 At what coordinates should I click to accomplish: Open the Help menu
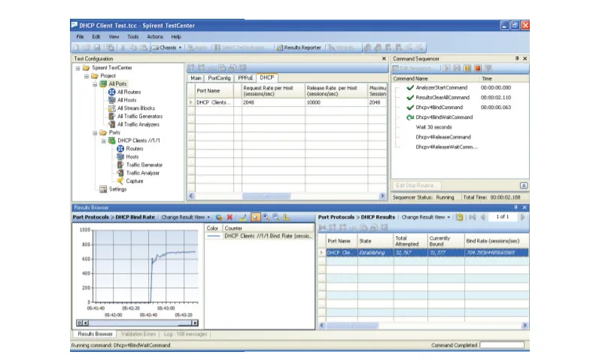(176, 37)
